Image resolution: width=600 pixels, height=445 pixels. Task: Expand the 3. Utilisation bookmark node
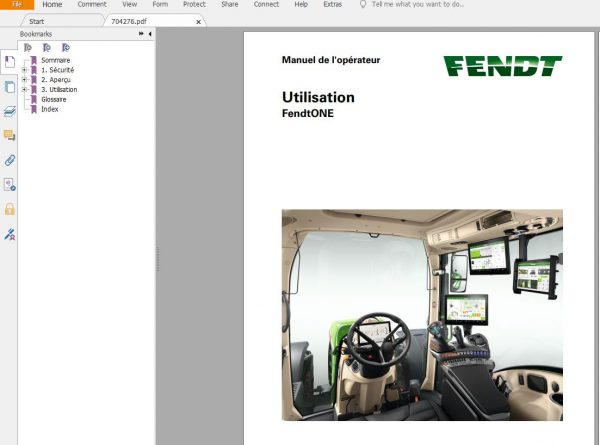pos(24,90)
